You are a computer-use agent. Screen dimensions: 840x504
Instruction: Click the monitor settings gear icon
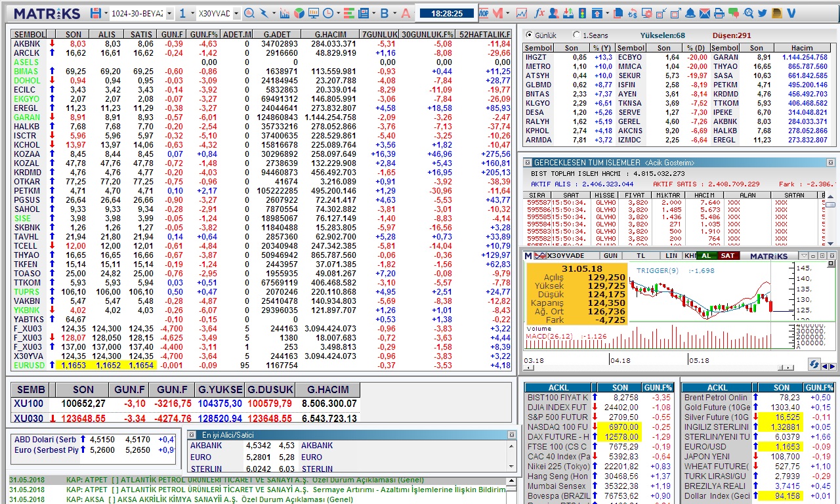(x=647, y=13)
